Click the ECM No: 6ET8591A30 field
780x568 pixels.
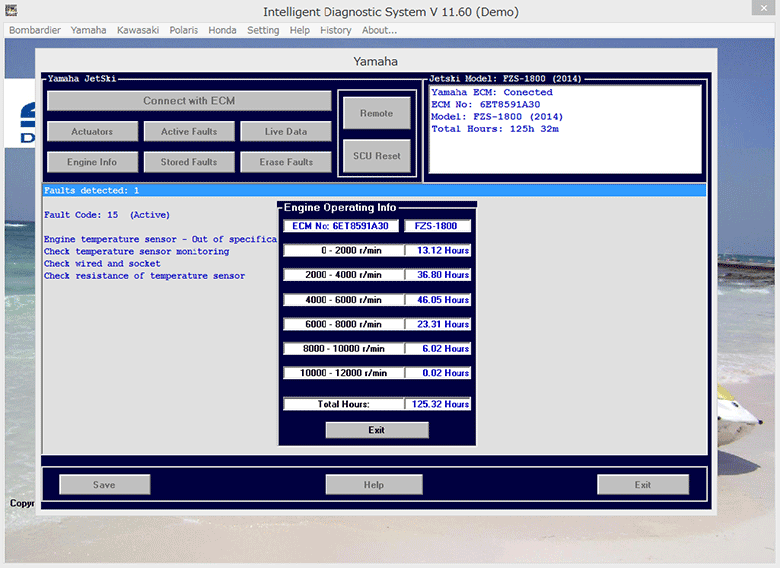click(x=341, y=226)
